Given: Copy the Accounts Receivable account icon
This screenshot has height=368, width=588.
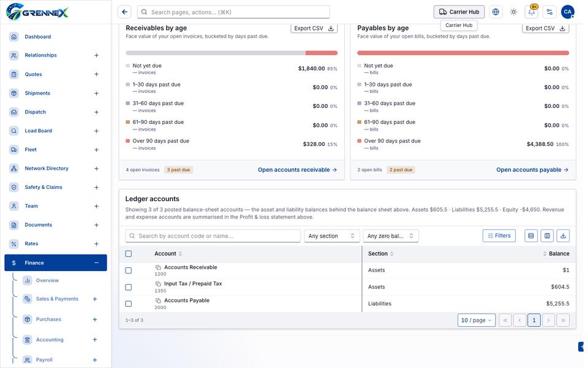Looking at the screenshot, I should pyautogui.click(x=158, y=267).
